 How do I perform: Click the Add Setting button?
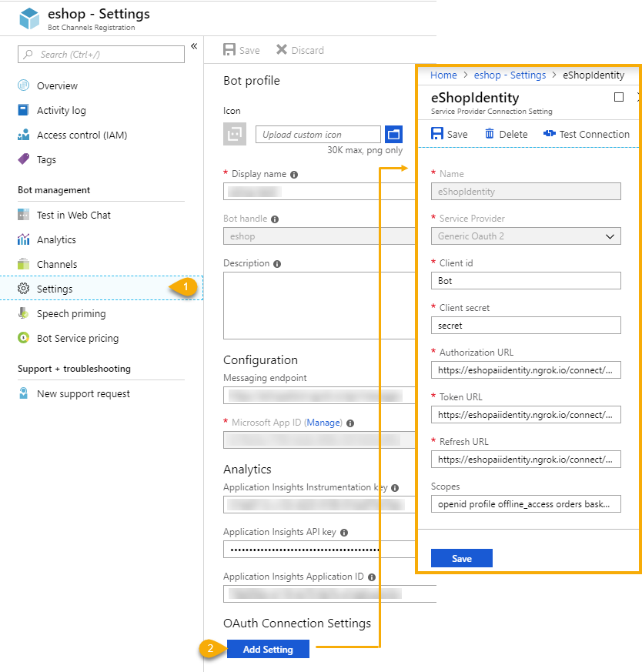[268, 649]
